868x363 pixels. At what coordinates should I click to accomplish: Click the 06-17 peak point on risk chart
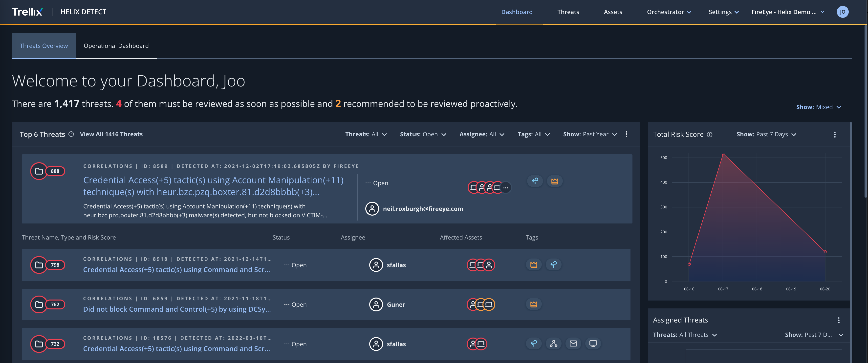point(723,155)
